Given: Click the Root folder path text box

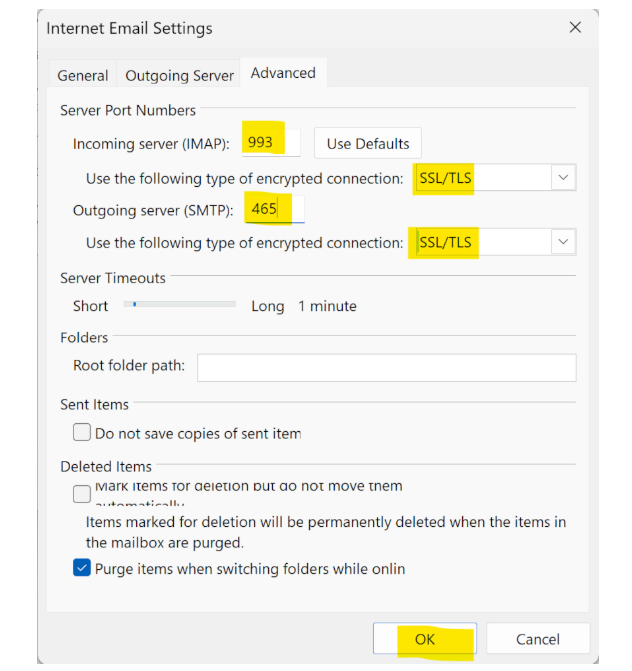Looking at the screenshot, I should click(x=386, y=367).
